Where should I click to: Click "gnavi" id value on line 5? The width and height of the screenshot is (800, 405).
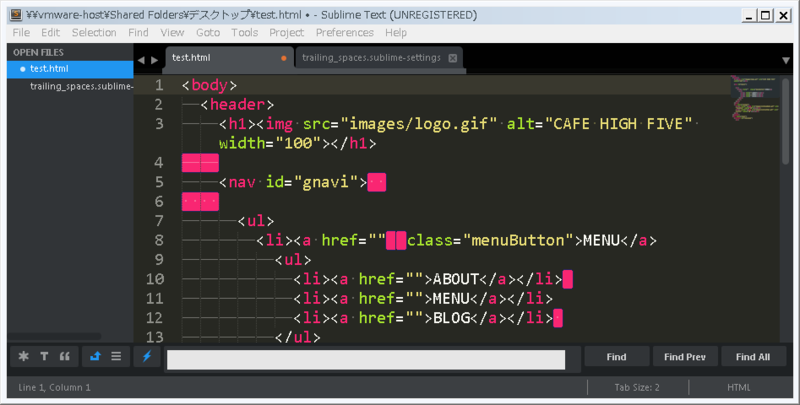(x=331, y=182)
